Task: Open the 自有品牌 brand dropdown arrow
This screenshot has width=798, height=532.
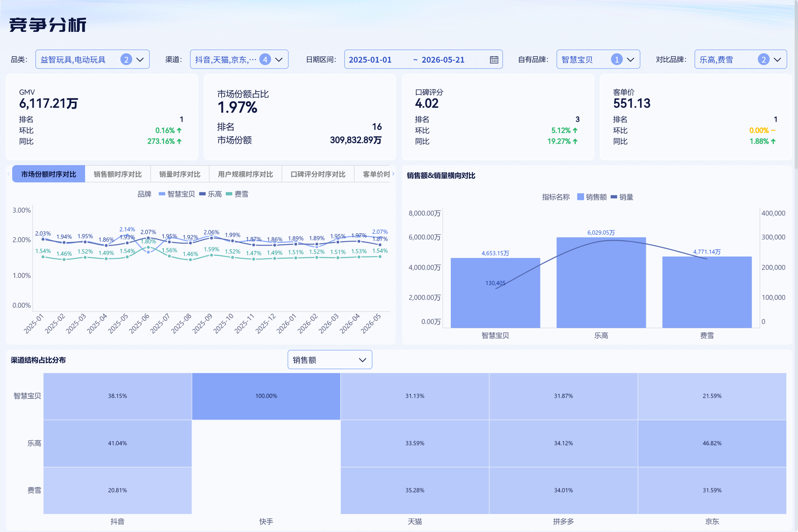Action: coord(630,60)
